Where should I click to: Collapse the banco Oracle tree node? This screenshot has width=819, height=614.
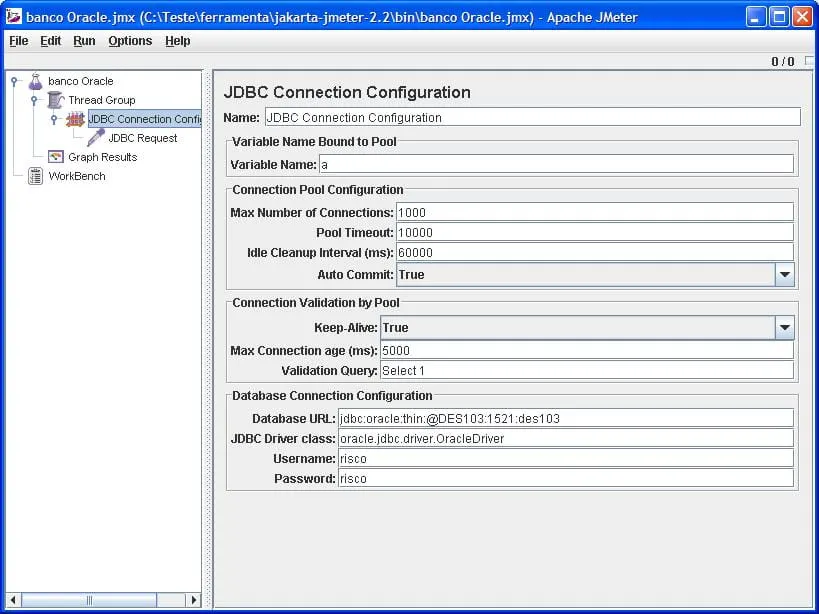coord(15,81)
